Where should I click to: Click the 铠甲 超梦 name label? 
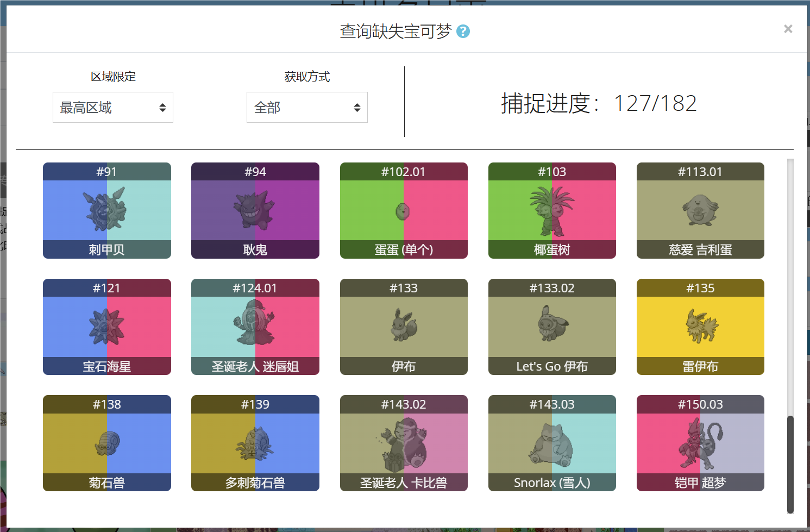(x=700, y=483)
